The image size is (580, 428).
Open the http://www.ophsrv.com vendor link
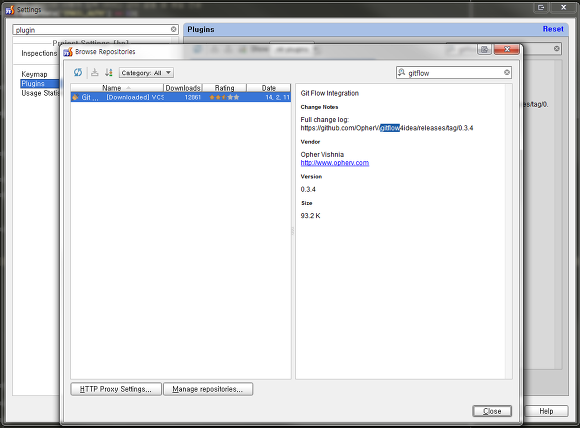pos(334,163)
